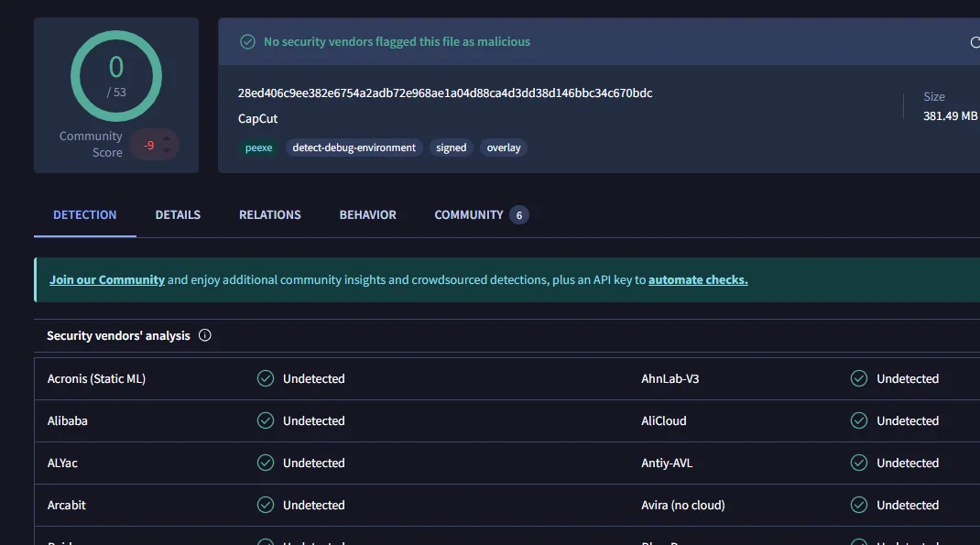Open the BEHAVIOR tab
The image size is (980, 545).
point(367,215)
